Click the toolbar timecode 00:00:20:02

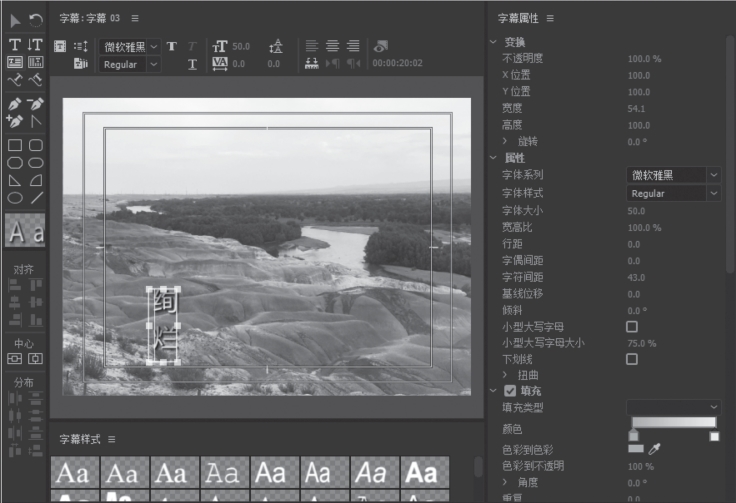pyautogui.click(x=398, y=63)
